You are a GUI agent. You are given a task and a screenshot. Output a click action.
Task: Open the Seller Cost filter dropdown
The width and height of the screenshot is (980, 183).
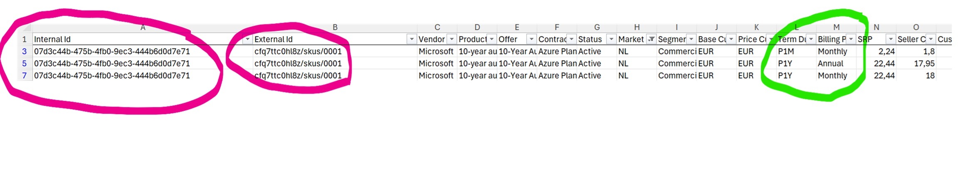click(x=931, y=39)
